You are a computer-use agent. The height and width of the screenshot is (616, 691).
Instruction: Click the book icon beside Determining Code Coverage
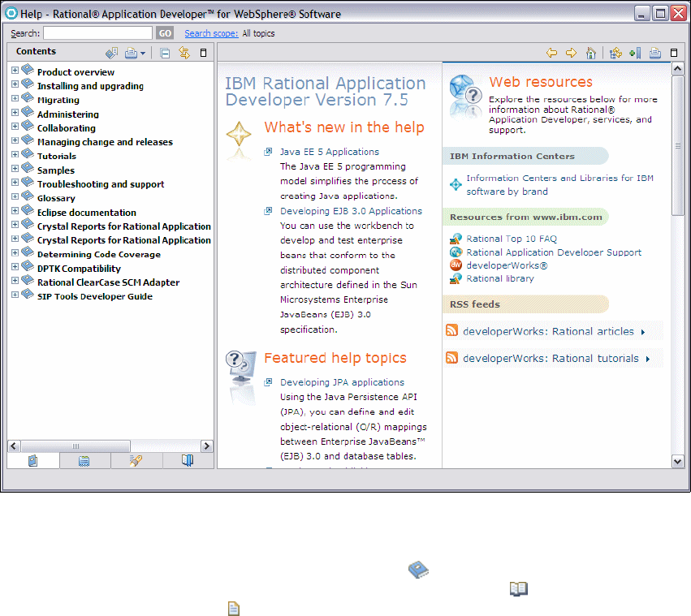28,252
